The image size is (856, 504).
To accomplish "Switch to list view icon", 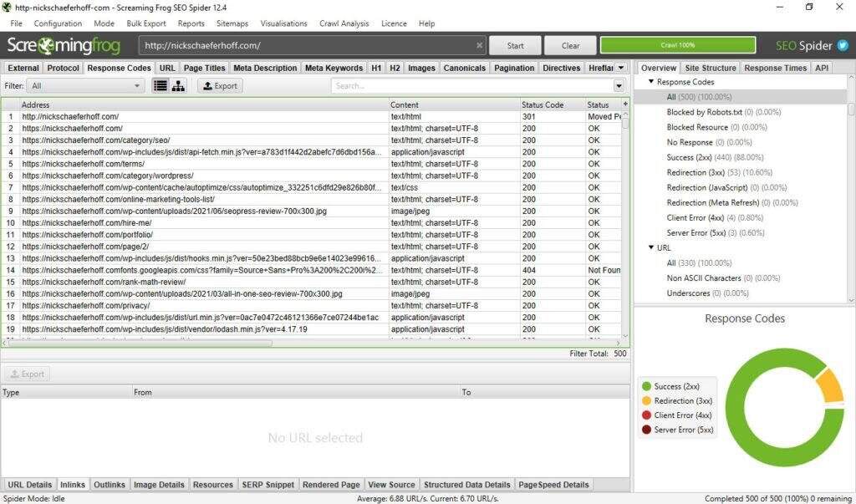I will click(160, 85).
